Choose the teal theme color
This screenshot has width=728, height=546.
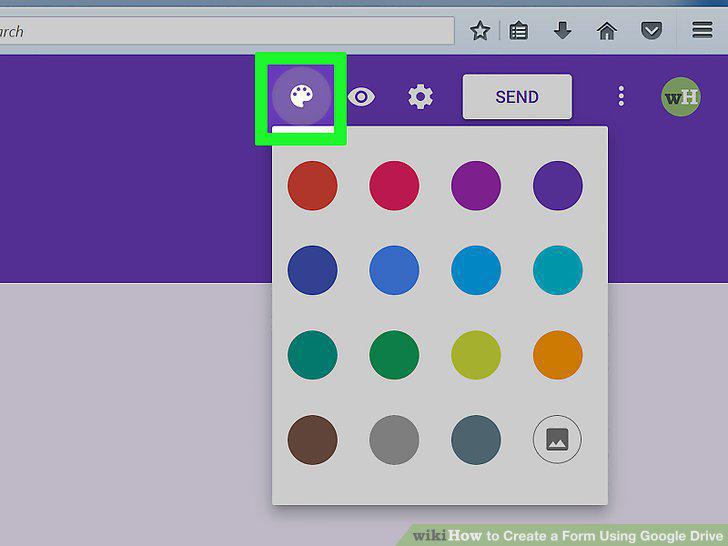(x=312, y=355)
